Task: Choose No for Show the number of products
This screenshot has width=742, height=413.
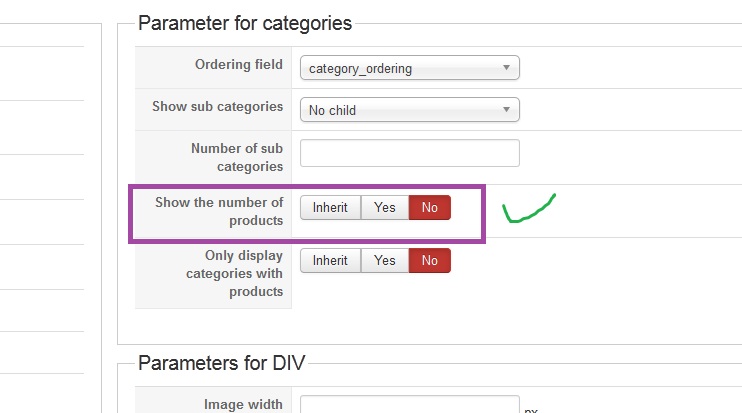Action: pyautogui.click(x=430, y=208)
